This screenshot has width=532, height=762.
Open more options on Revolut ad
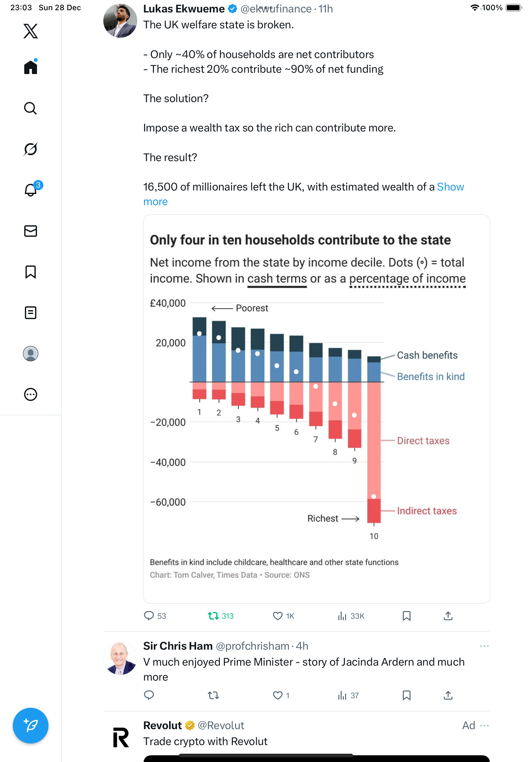tap(484, 726)
